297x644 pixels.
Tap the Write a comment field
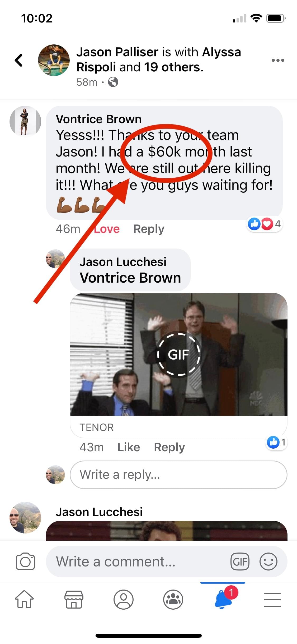pos(167,562)
